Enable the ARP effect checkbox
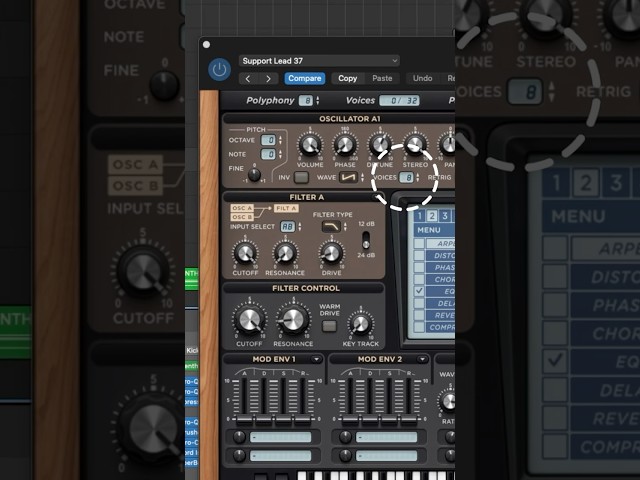Viewport: 640px width, 480px height. 419,243
